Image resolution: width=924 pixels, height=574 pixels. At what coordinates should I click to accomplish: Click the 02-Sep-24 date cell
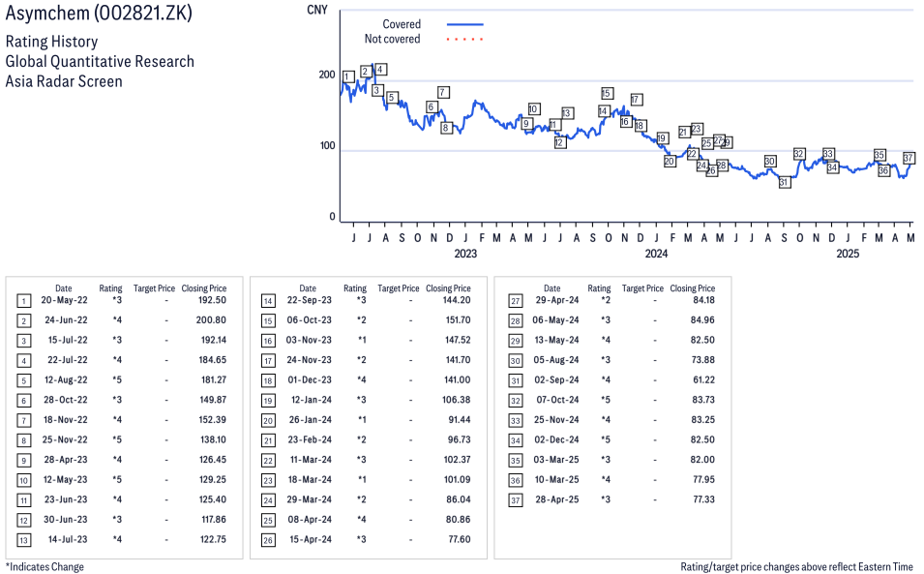pyautogui.click(x=557, y=379)
